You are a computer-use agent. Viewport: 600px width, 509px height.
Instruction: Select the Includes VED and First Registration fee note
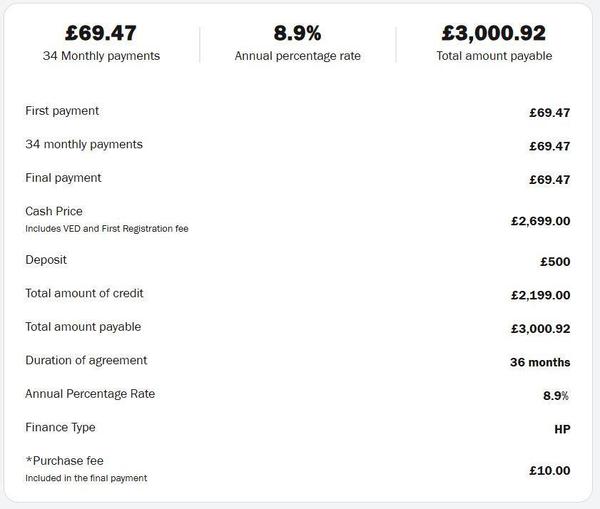point(107,229)
